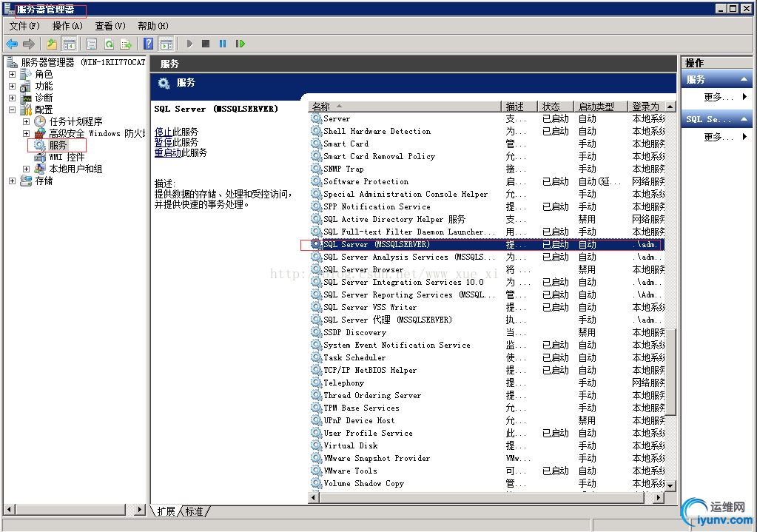Select SQL Server Analysis Services row
757x532 pixels.
coord(486,257)
